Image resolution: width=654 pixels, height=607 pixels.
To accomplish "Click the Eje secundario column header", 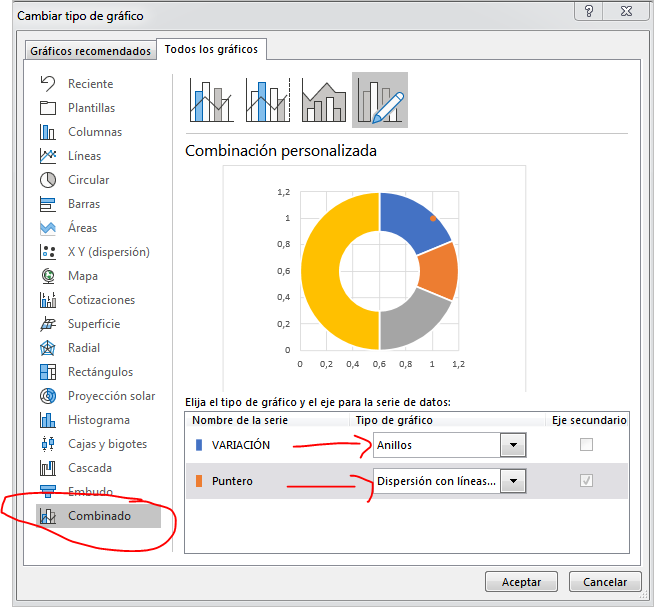I will (x=589, y=420).
